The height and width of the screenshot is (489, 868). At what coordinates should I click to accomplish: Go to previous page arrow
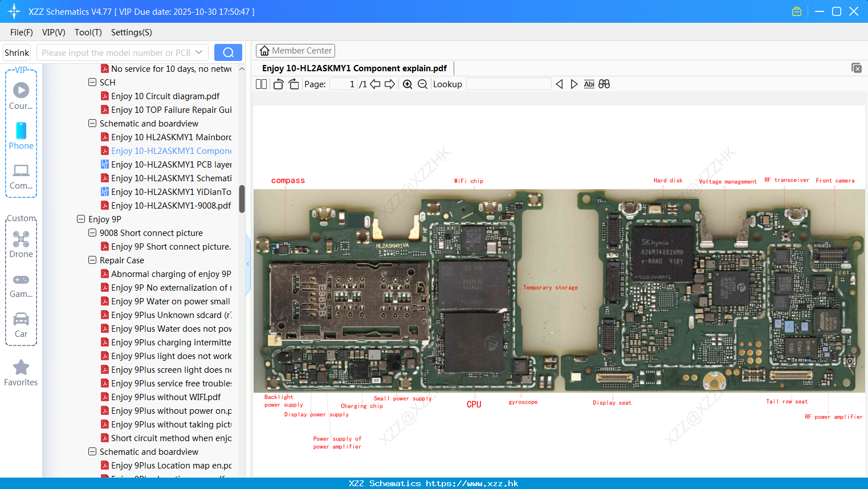tap(375, 84)
